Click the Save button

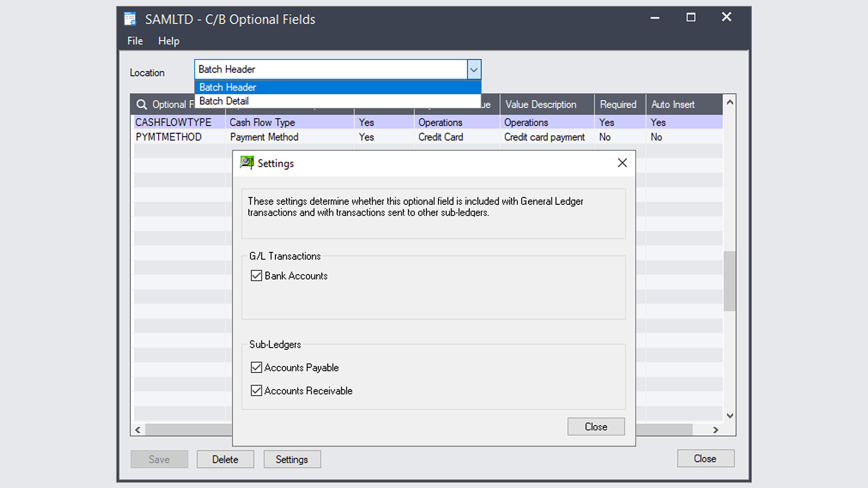point(159,459)
